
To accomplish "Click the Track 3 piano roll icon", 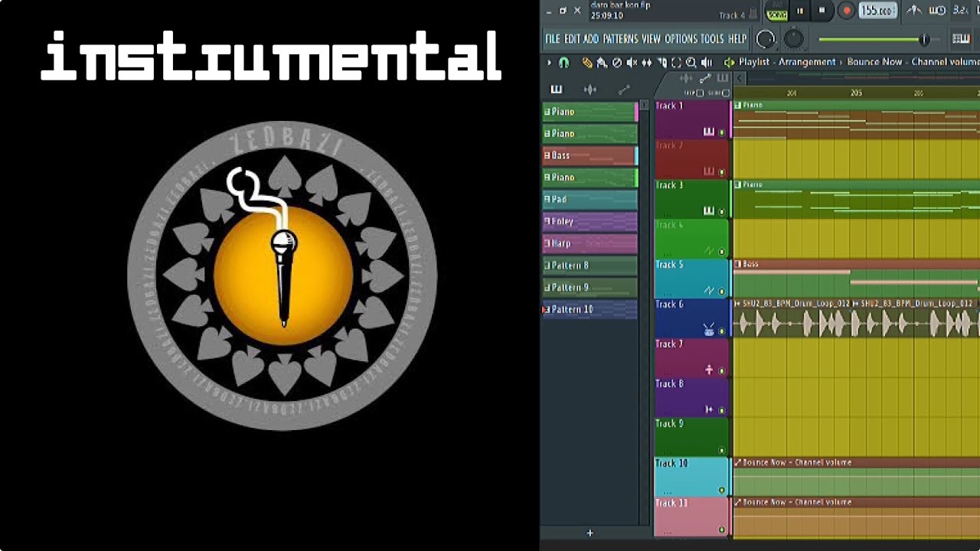I will pos(709,211).
